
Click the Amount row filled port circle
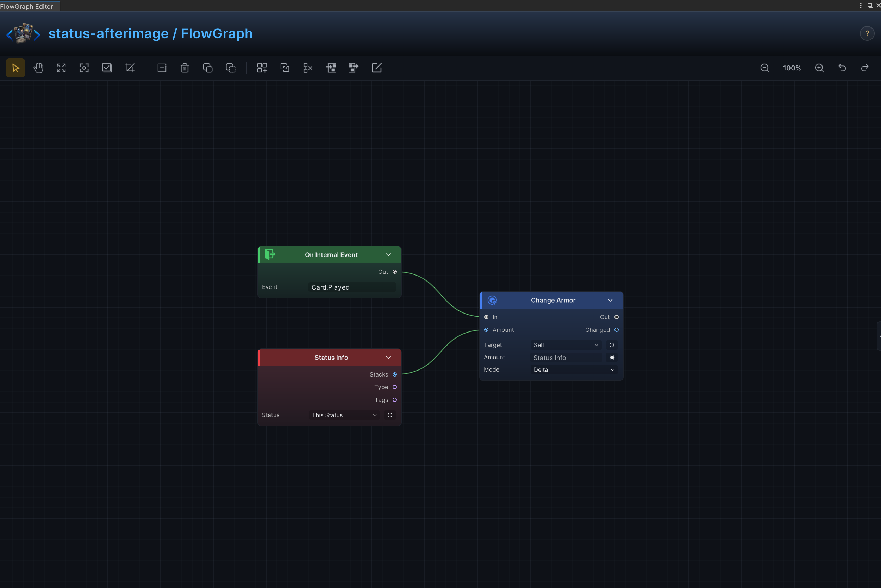point(612,358)
